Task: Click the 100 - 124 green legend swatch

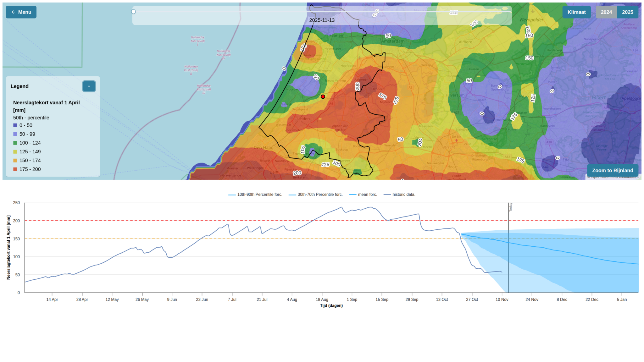Action: pos(15,143)
